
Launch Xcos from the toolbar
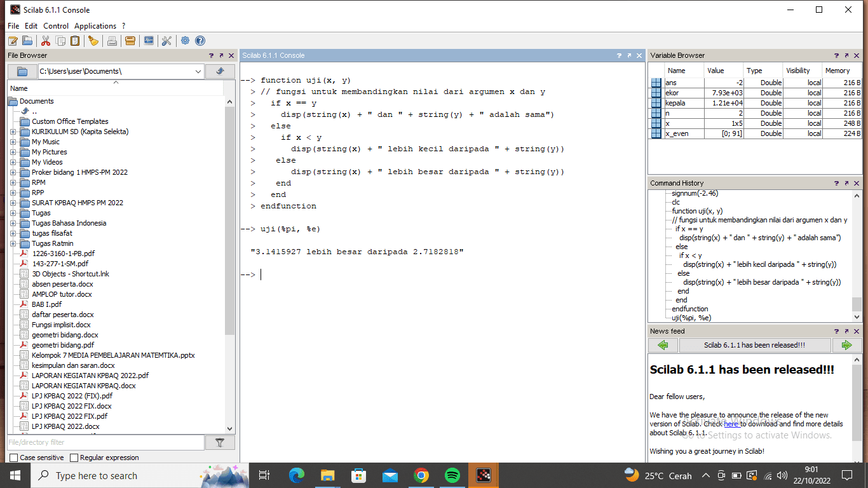pyautogui.click(x=149, y=41)
